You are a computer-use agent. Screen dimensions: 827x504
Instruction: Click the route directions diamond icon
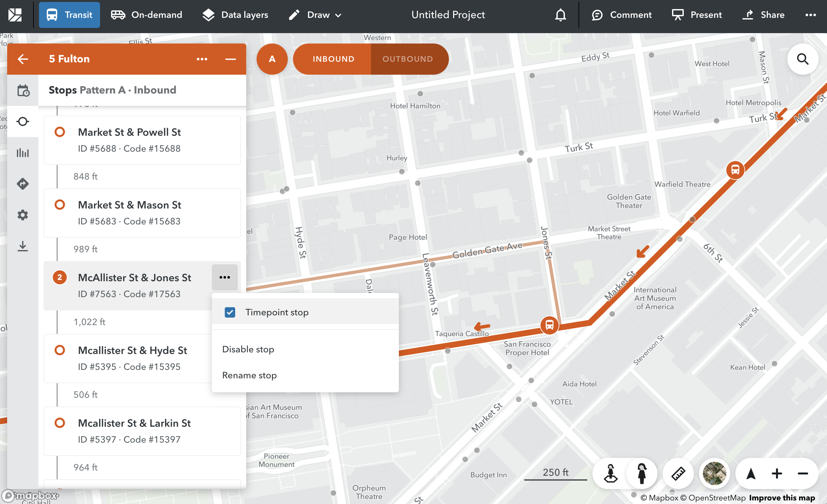coord(23,183)
